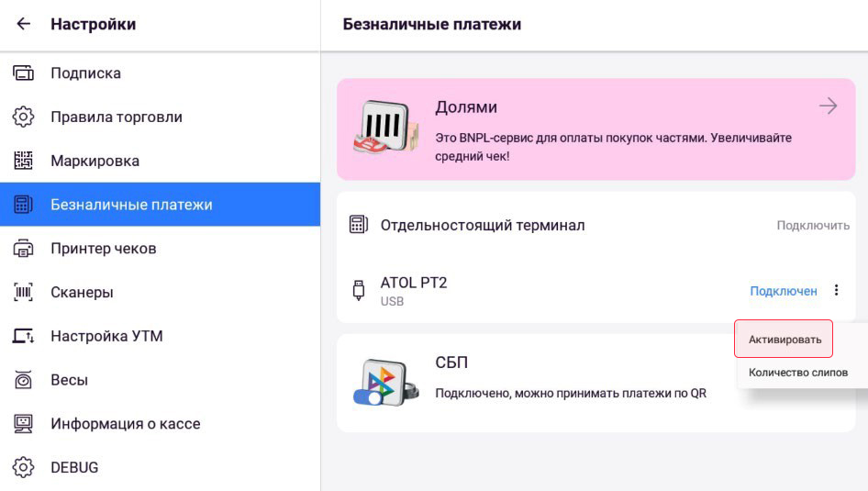Image resolution: width=868 pixels, height=491 pixels.
Task: Open Подписка subscription icon in sidebar
Action: click(x=23, y=73)
